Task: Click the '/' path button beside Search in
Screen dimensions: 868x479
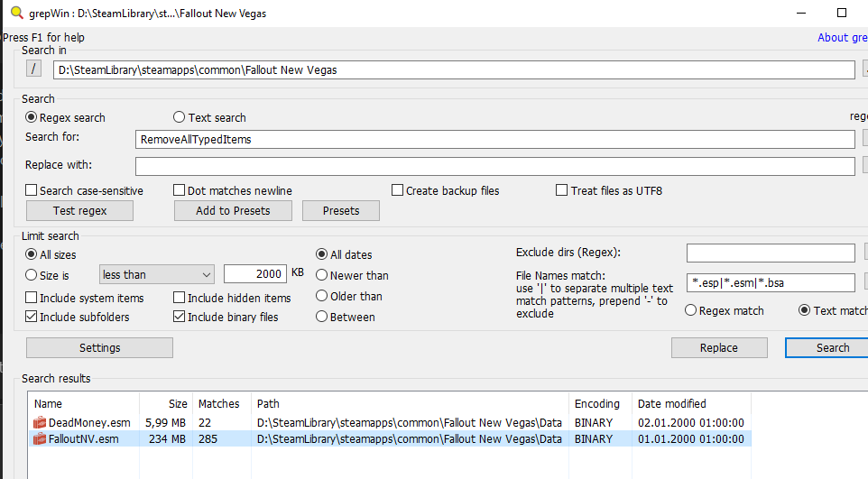Action: click(33, 69)
